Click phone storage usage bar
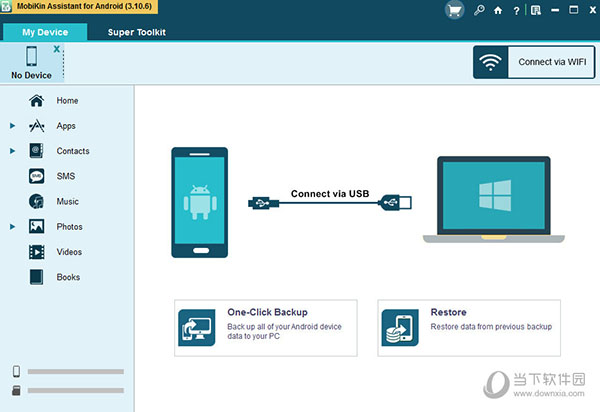The width and height of the screenshot is (600, 412). (x=76, y=371)
